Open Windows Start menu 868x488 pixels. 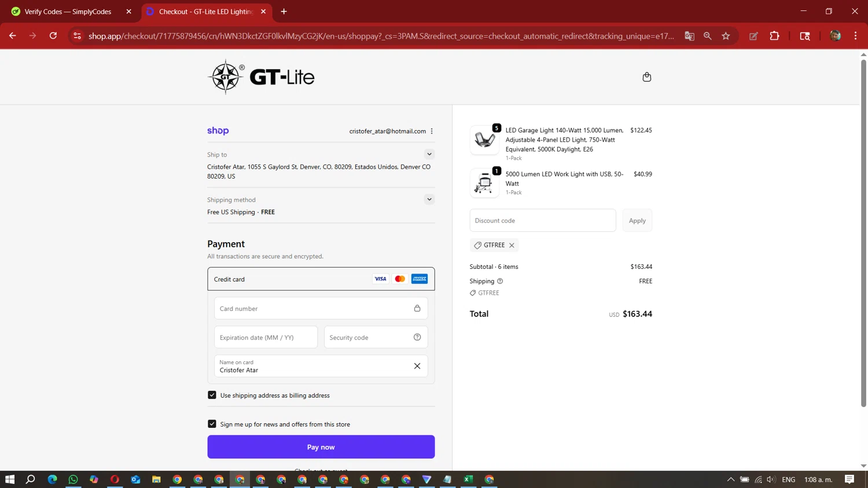coord(10,479)
